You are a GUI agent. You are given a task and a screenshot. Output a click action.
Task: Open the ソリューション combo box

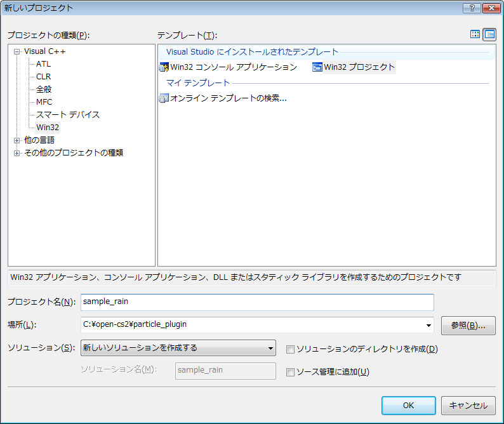point(178,348)
